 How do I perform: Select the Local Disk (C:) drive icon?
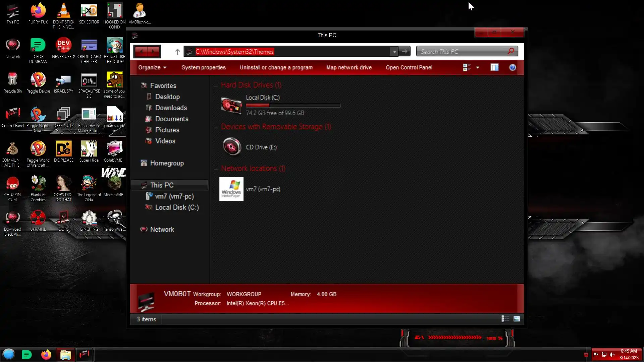coord(231,105)
